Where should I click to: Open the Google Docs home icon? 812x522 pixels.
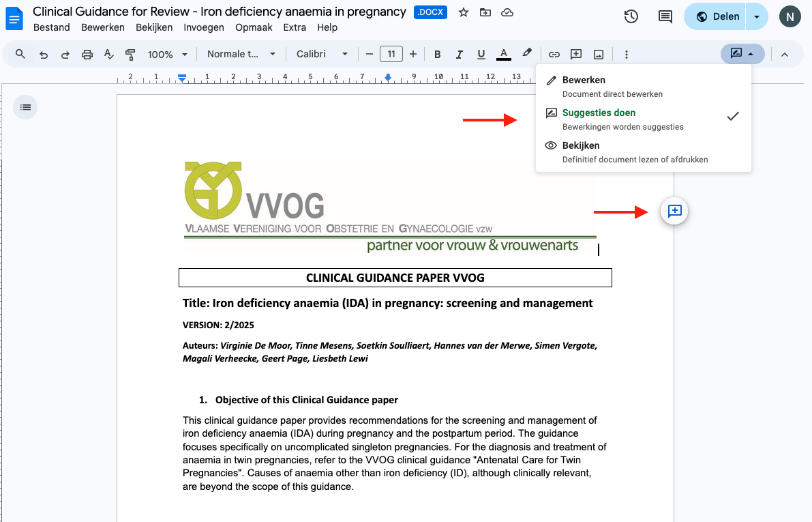click(14, 18)
